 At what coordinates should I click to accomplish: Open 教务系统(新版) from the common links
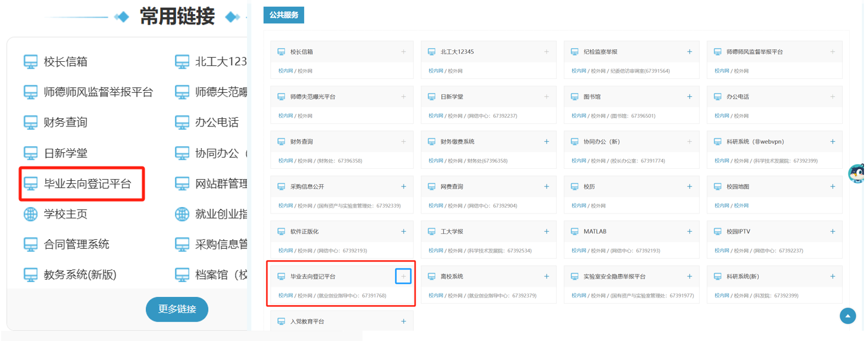[80, 275]
